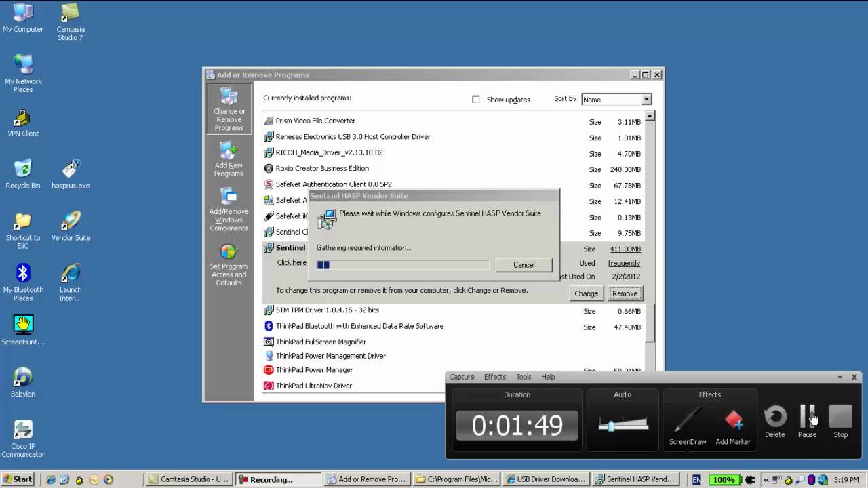Click Launch Internet desktop shortcut

click(71, 282)
